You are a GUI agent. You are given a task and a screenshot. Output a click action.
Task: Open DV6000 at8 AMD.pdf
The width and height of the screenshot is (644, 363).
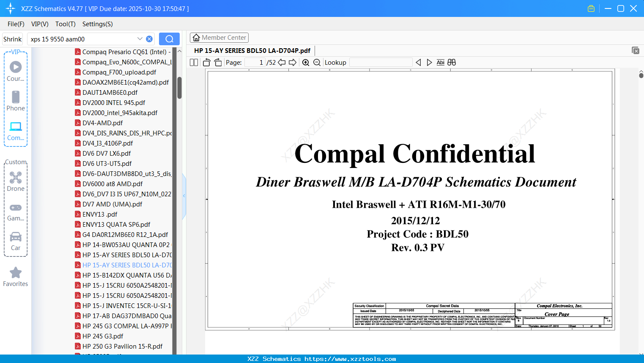(x=109, y=184)
